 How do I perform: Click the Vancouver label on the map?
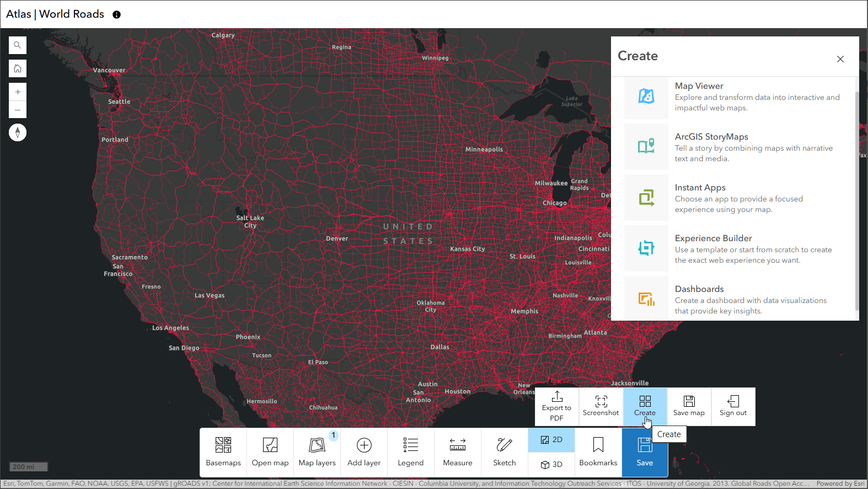(x=109, y=71)
